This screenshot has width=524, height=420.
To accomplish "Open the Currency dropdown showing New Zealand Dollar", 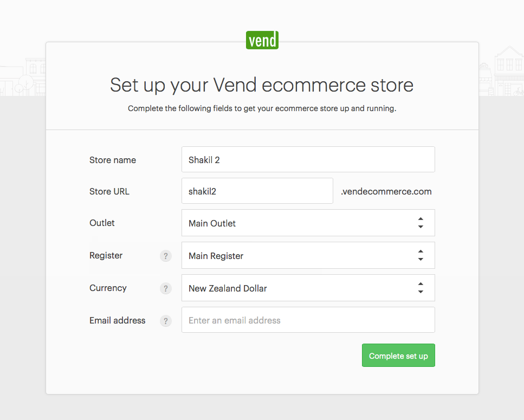I will pyautogui.click(x=308, y=288).
